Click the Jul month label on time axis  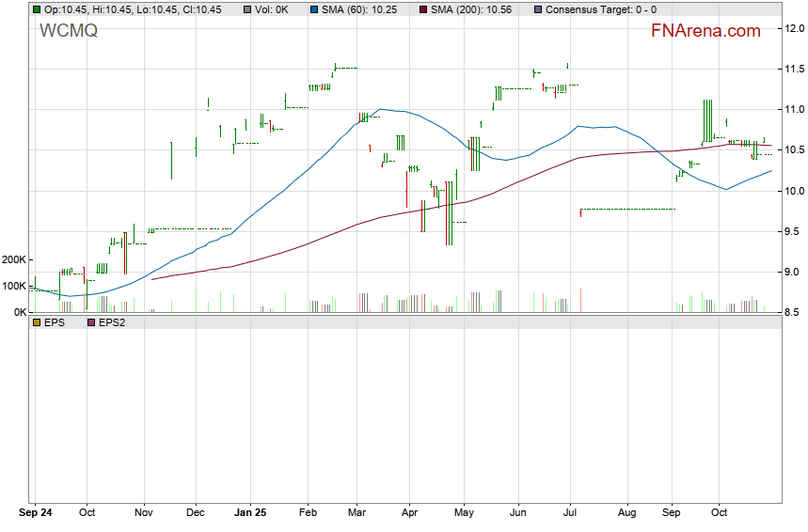[571, 513]
